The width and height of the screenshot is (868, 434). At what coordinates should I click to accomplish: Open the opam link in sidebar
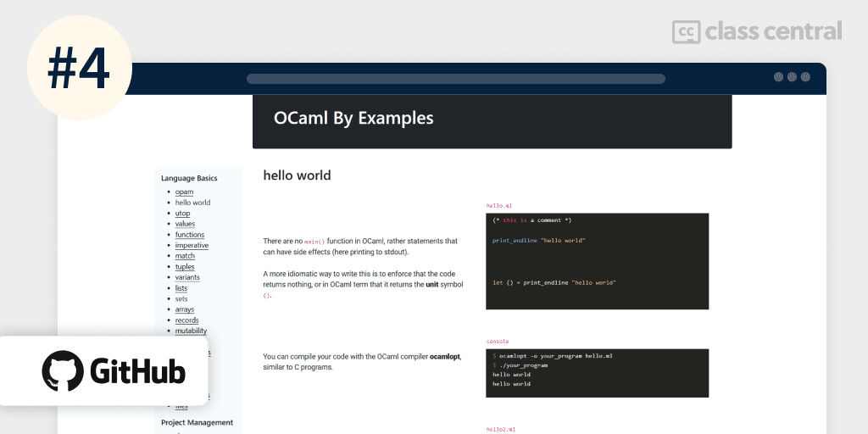click(x=184, y=192)
